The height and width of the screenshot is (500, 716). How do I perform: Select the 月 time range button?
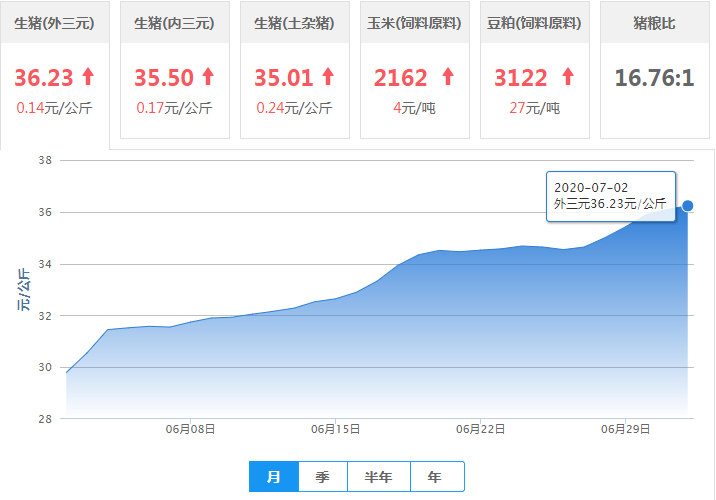(x=273, y=477)
